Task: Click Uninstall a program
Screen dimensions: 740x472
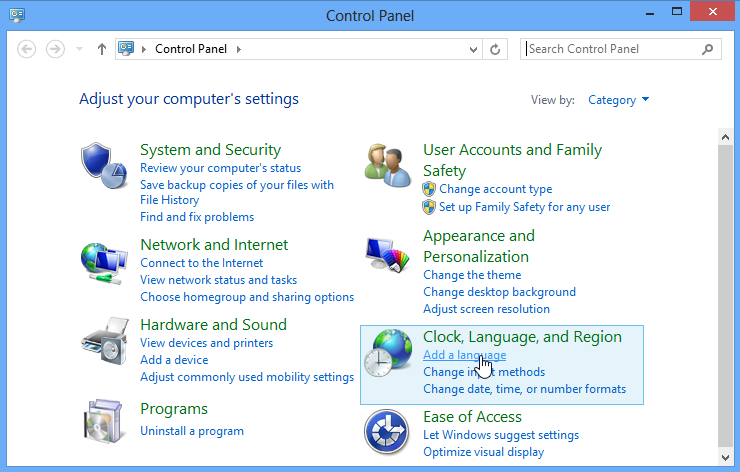Action: (x=192, y=431)
